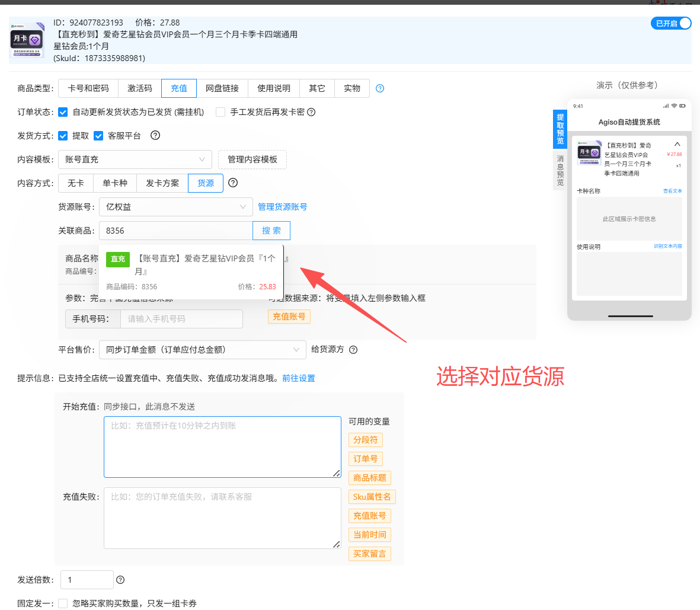Click help icon after 货源 content mode

[x=233, y=183]
